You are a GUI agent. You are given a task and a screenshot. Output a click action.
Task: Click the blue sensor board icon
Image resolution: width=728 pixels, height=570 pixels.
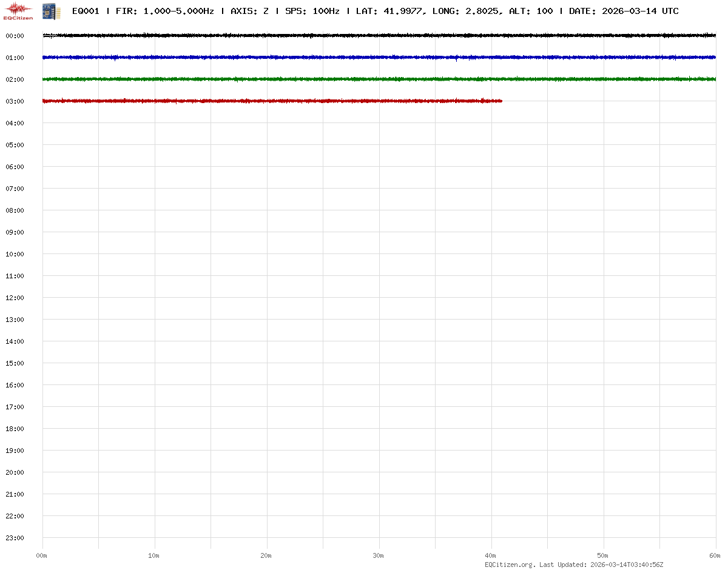coord(51,11)
